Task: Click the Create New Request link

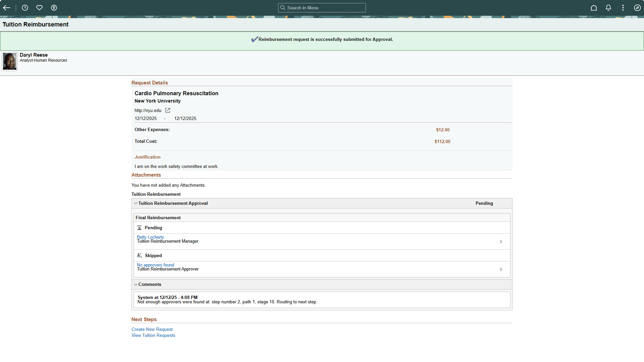Action: click(152, 329)
